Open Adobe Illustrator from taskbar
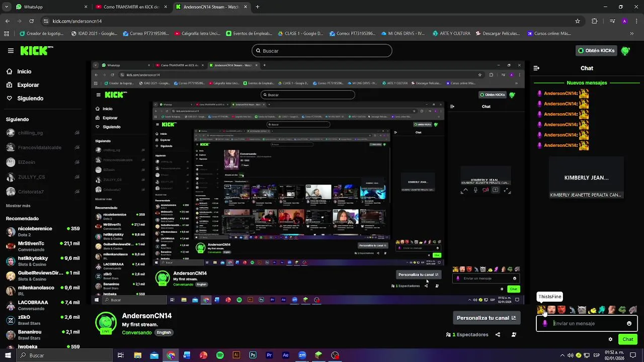This screenshot has width=644, height=362. point(236,355)
